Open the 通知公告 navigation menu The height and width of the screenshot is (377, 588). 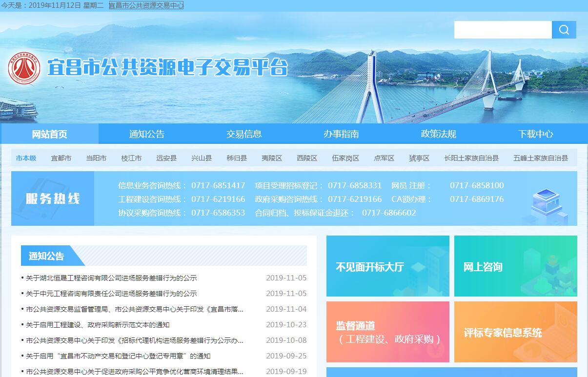(147, 134)
